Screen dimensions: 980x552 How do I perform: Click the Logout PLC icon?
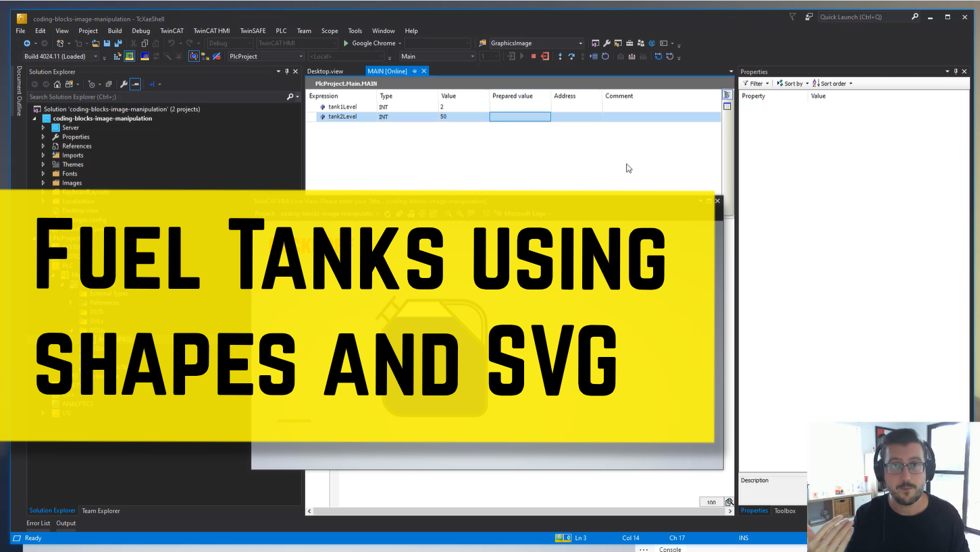pos(544,57)
